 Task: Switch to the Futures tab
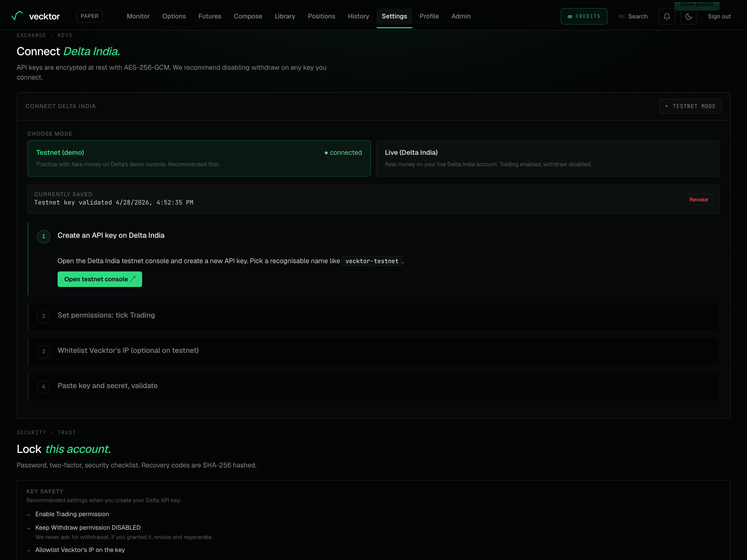(x=210, y=16)
